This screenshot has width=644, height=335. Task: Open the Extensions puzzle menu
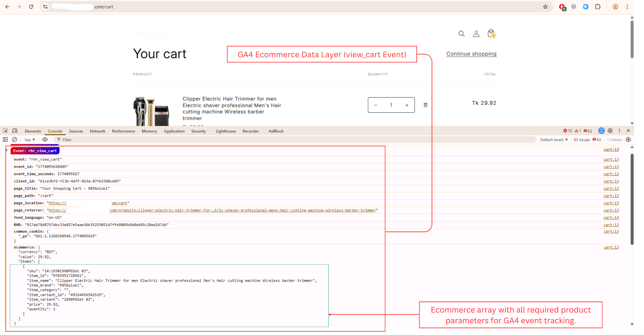[x=598, y=7]
